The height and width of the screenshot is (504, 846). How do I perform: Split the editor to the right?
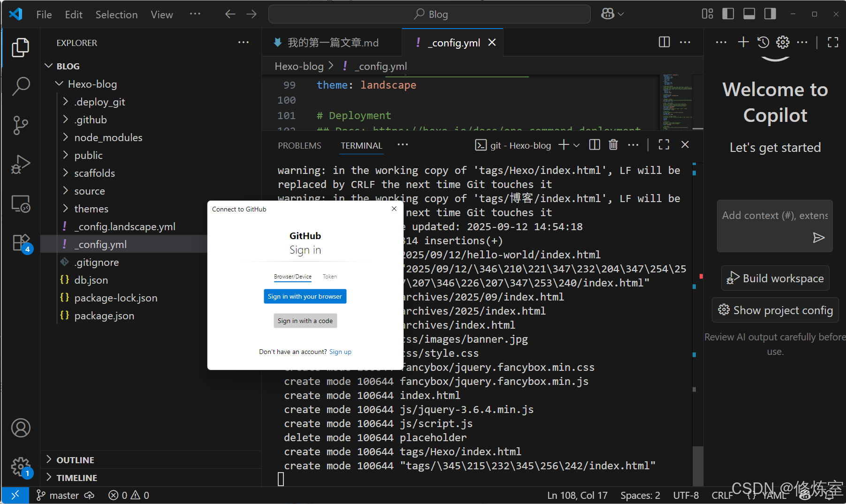coord(664,42)
